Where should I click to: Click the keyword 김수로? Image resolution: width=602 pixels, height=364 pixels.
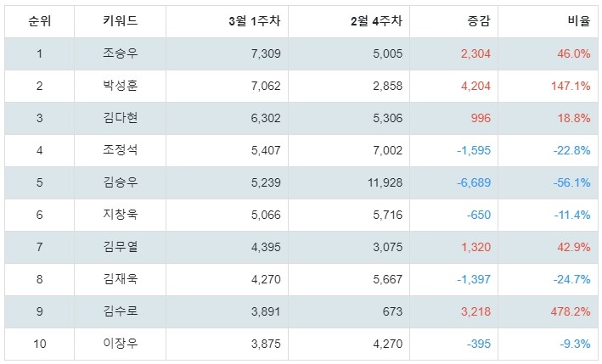click(x=121, y=311)
